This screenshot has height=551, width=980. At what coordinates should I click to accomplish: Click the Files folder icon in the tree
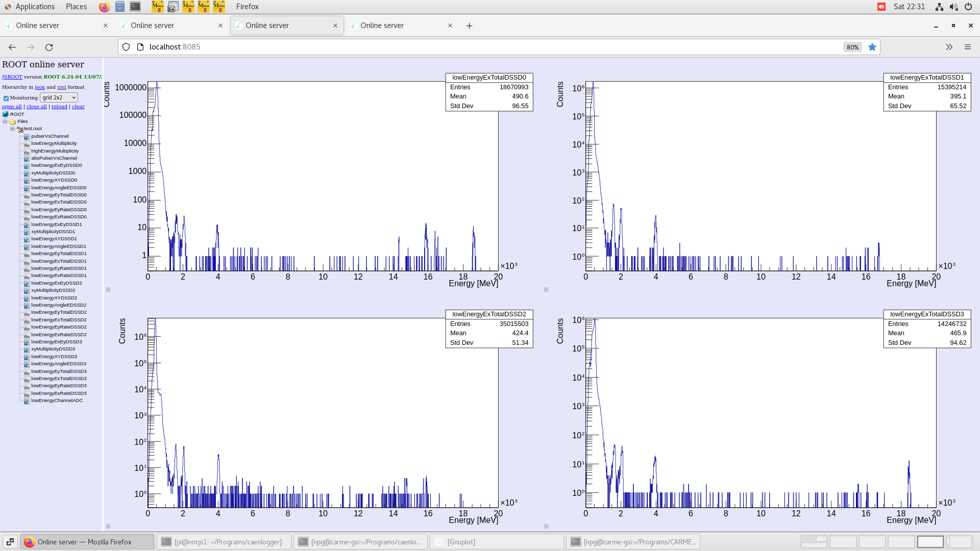(x=13, y=122)
